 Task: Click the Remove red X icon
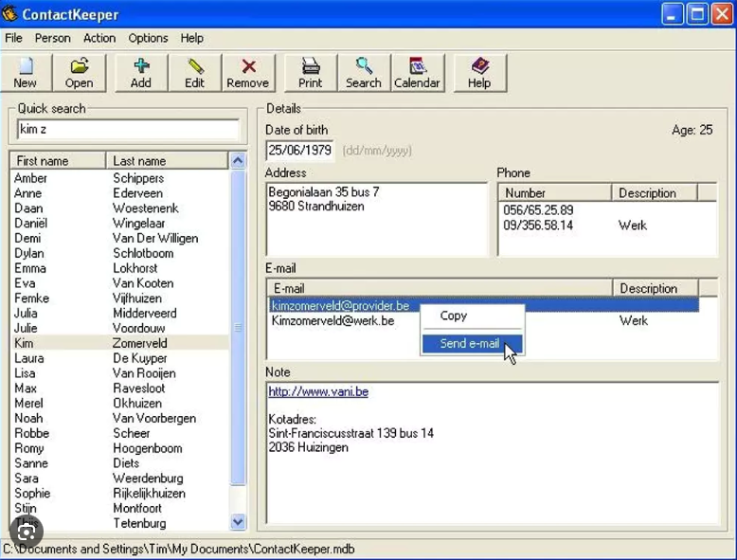pos(248,72)
